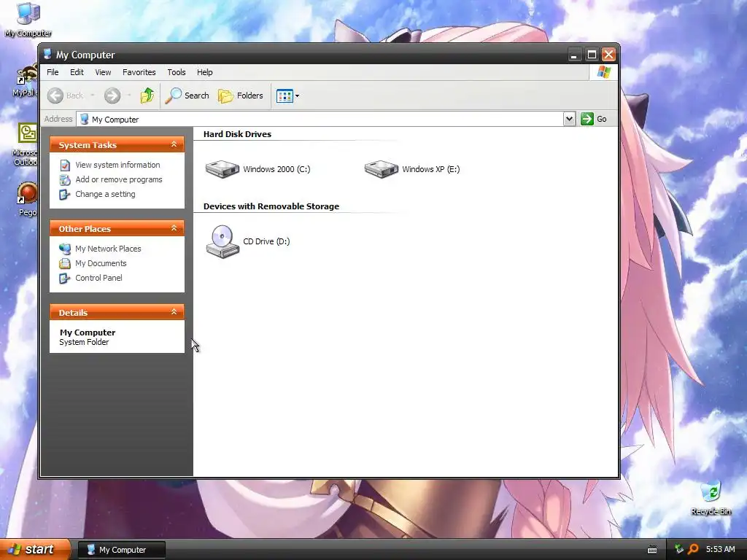Open the Windows 2000 (C:) drive icon
Screen dimensions: 747x560
pyautogui.click(x=222, y=169)
